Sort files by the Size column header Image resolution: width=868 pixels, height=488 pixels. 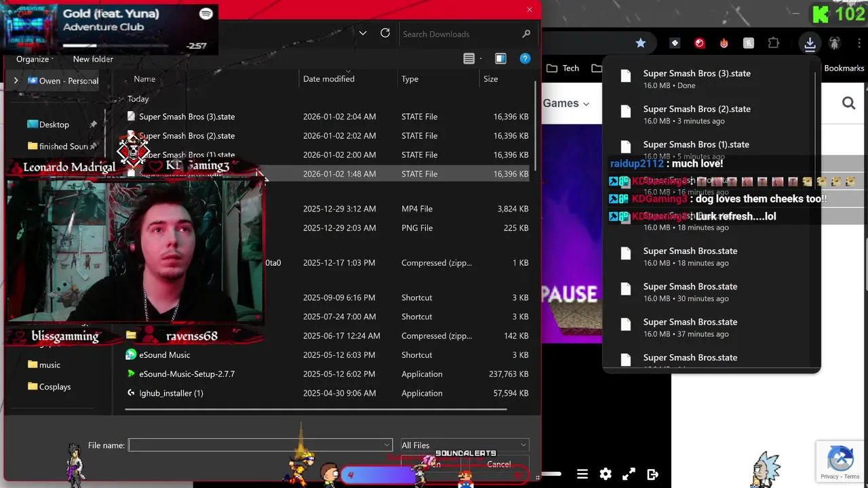coord(490,79)
